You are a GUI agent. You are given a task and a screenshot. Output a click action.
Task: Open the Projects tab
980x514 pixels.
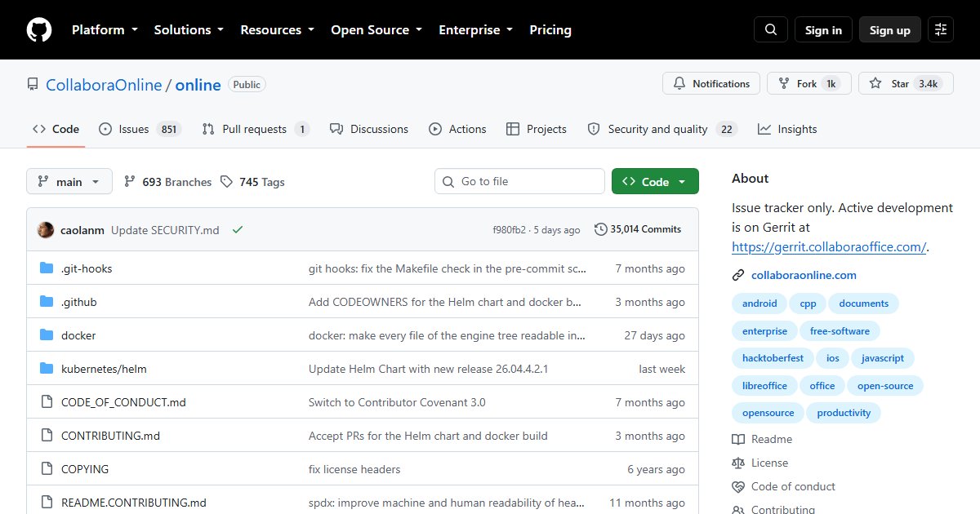coord(537,129)
